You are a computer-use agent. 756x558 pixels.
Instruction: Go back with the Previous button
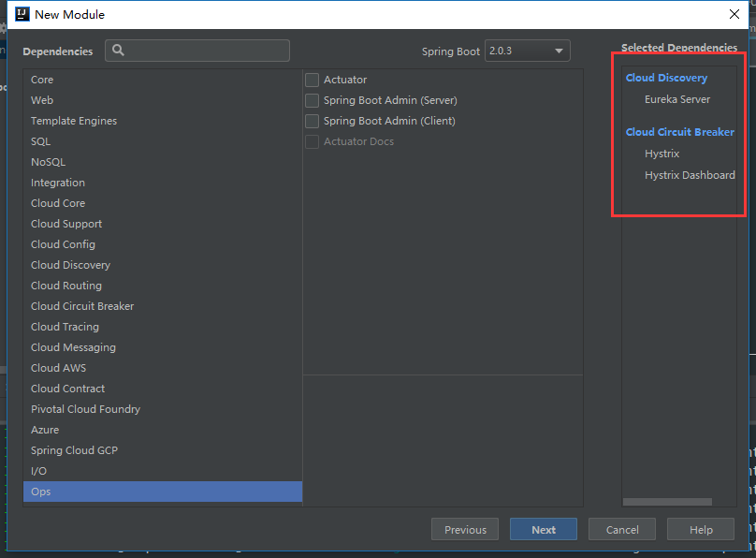point(465,530)
